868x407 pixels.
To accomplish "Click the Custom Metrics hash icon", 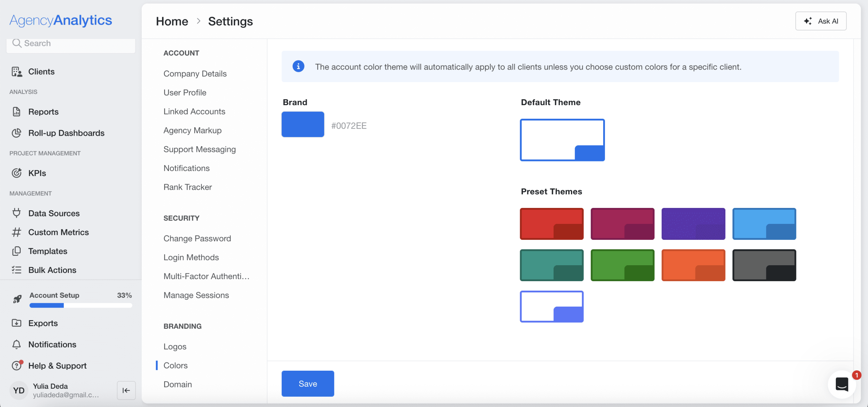I will [17, 232].
